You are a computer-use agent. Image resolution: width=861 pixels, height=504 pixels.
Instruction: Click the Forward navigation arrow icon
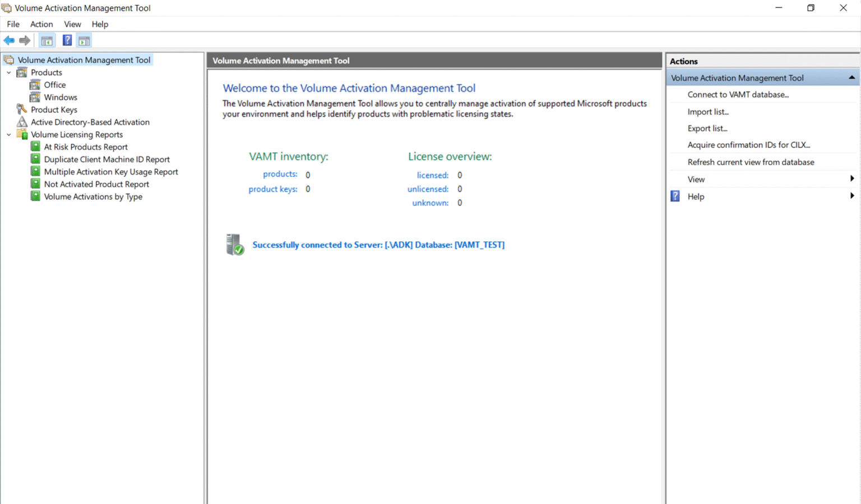click(x=25, y=40)
